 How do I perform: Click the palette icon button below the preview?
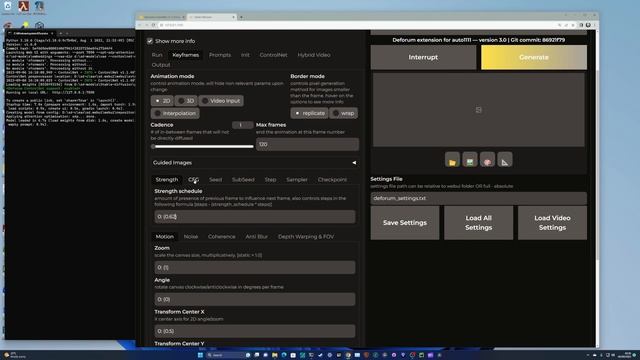point(487,160)
